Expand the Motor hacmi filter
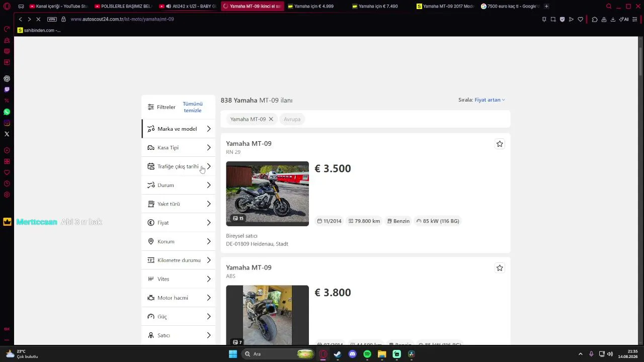Image resolution: width=644 pixels, height=362 pixels. [x=179, y=298]
